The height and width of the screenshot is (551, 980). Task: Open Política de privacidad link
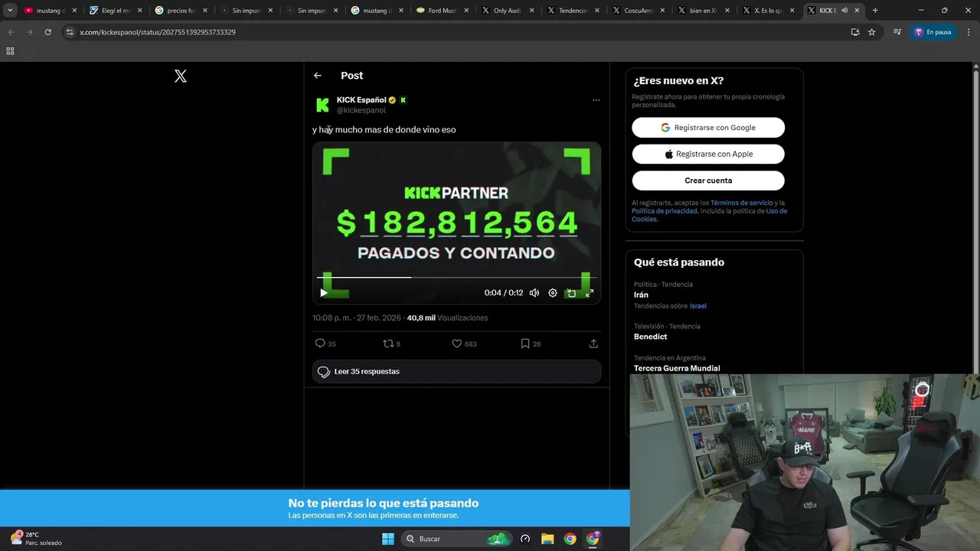(x=664, y=210)
